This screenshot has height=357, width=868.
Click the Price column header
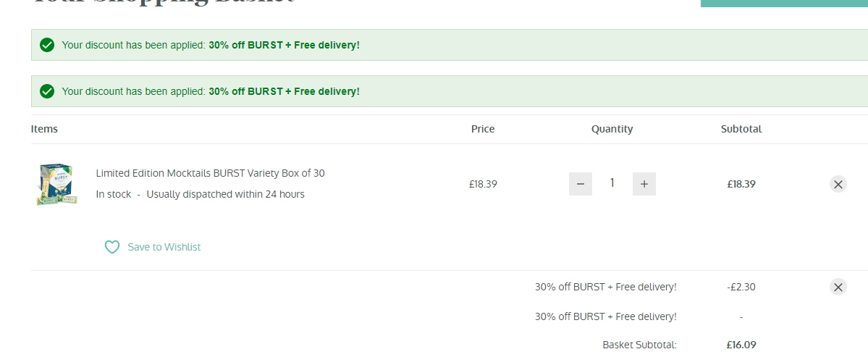tap(483, 129)
